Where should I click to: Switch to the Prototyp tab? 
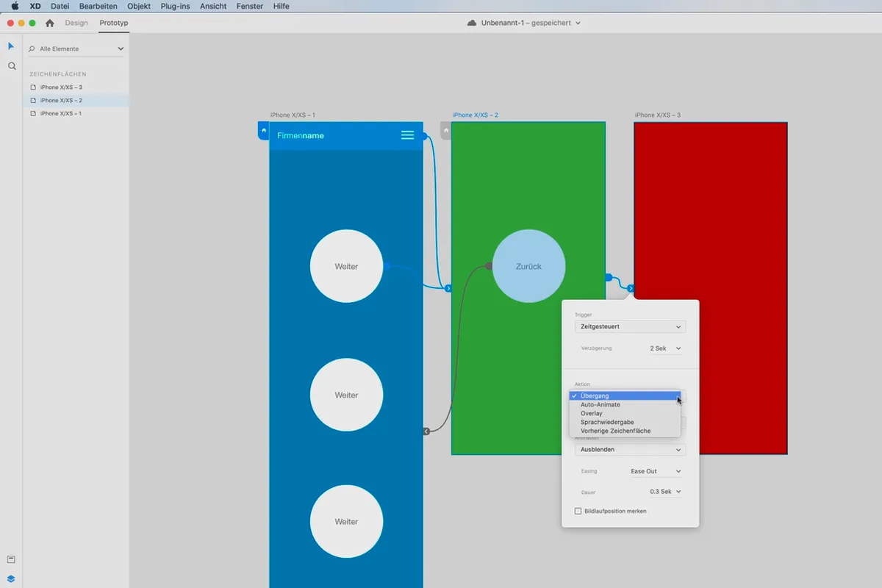pyautogui.click(x=114, y=23)
